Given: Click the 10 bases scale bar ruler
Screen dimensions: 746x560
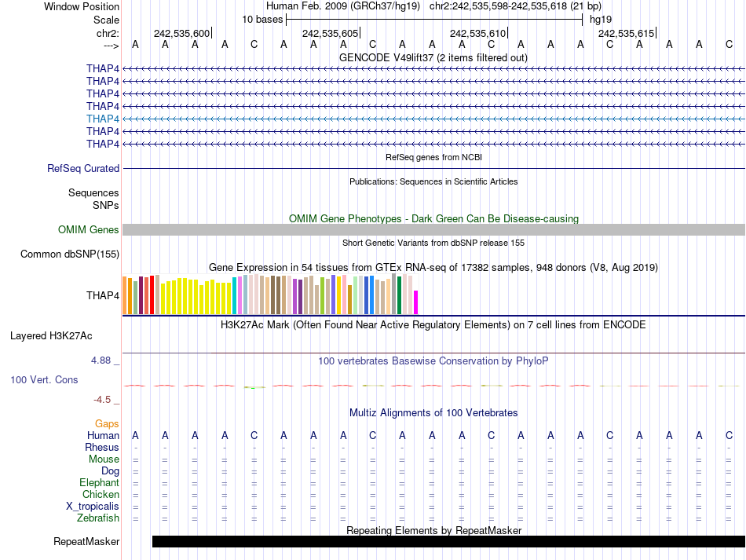Looking at the screenshot, I should (x=433, y=19).
